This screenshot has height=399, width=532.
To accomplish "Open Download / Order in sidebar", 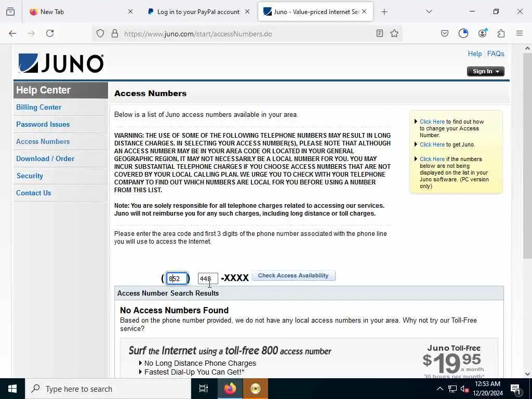I will (x=45, y=158).
